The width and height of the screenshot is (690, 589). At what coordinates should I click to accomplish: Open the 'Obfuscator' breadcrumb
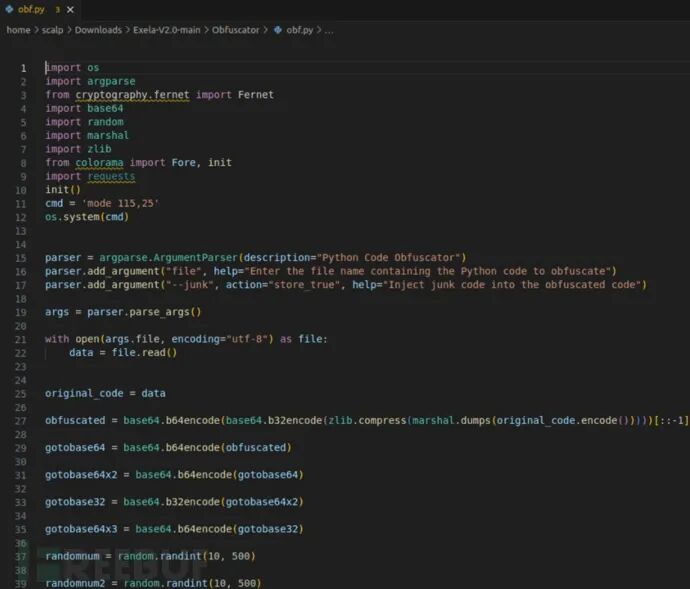click(x=235, y=30)
